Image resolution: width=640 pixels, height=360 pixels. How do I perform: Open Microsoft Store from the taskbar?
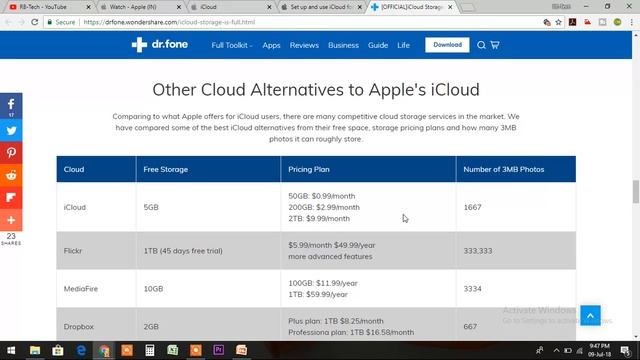click(58, 350)
